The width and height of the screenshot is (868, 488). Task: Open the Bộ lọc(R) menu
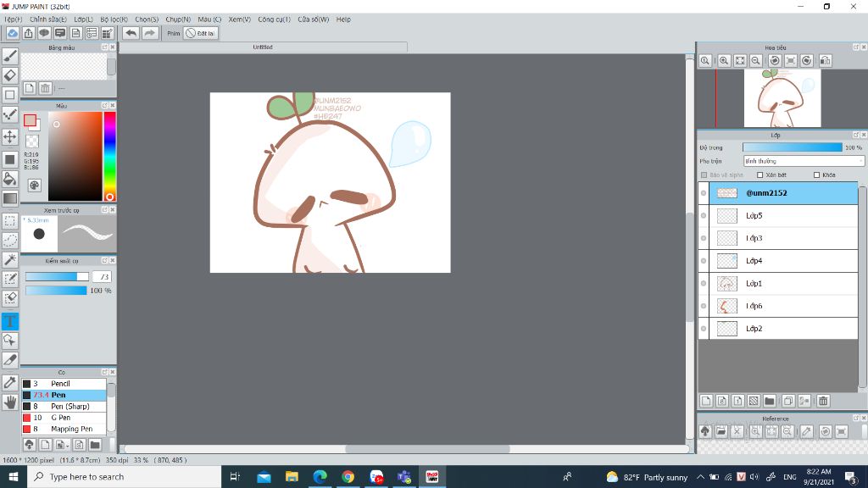click(114, 19)
